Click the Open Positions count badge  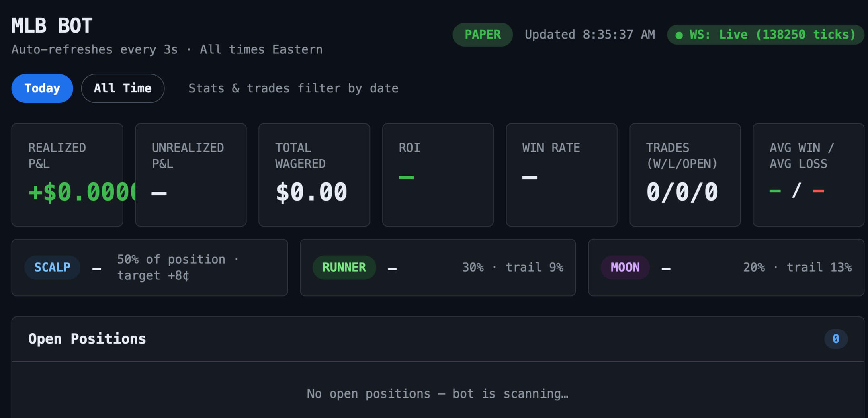click(836, 339)
